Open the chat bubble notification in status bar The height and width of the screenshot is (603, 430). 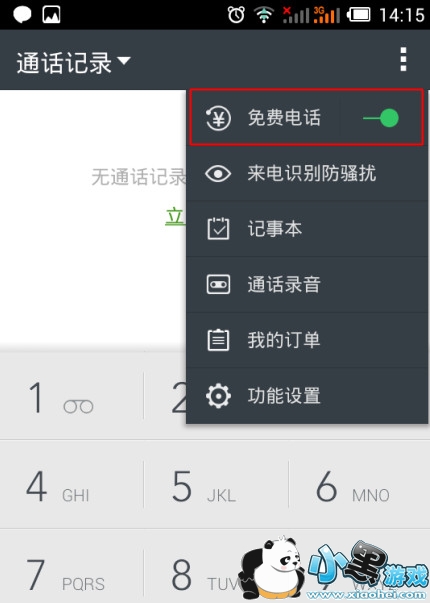22,15
